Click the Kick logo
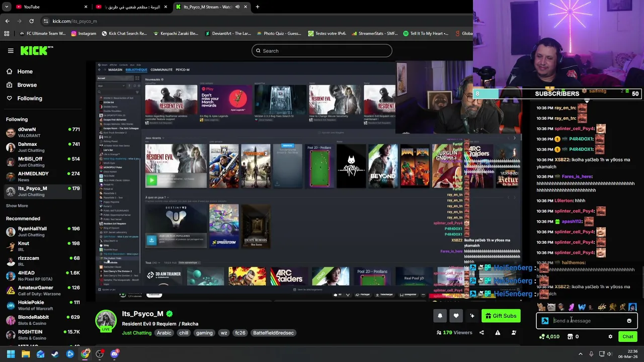 37,50
